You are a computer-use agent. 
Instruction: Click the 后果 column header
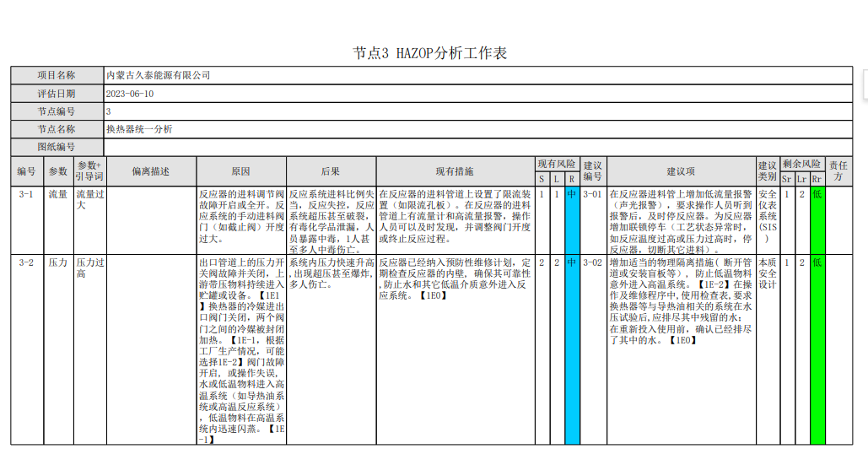331,171
